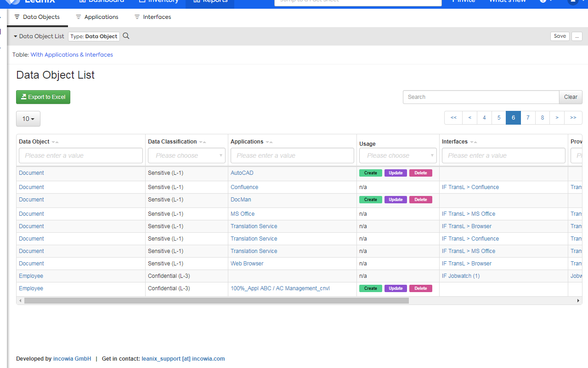Sort by Data Object column arrows
Image resolution: width=588 pixels, height=368 pixels.
pyautogui.click(x=55, y=142)
